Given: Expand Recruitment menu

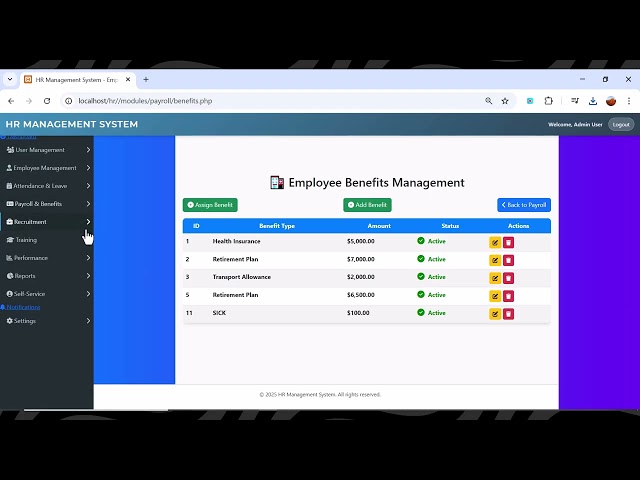Looking at the screenshot, I should [47, 222].
